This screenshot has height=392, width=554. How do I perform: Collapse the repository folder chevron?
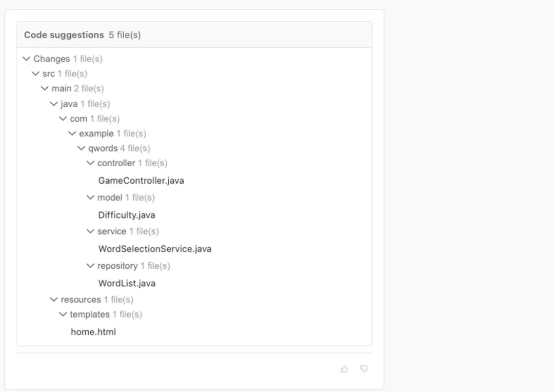91,266
